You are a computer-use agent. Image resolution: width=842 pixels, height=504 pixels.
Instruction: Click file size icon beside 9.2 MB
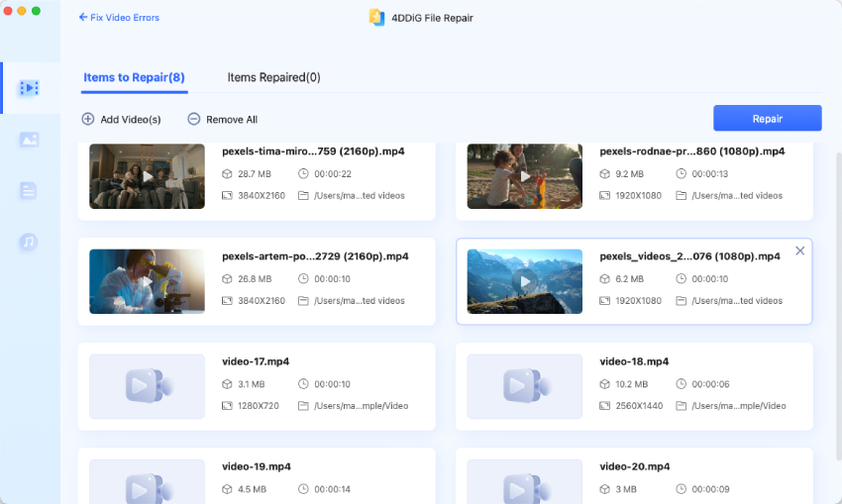604,174
